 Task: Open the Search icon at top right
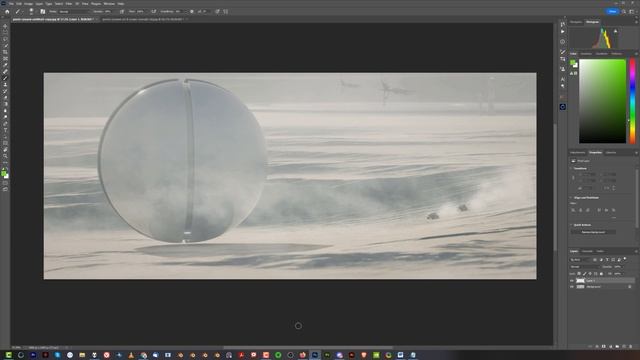click(624, 11)
